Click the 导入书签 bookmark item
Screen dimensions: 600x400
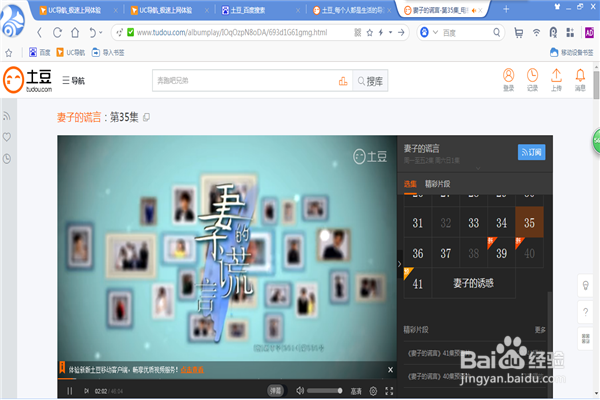tap(108, 52)
